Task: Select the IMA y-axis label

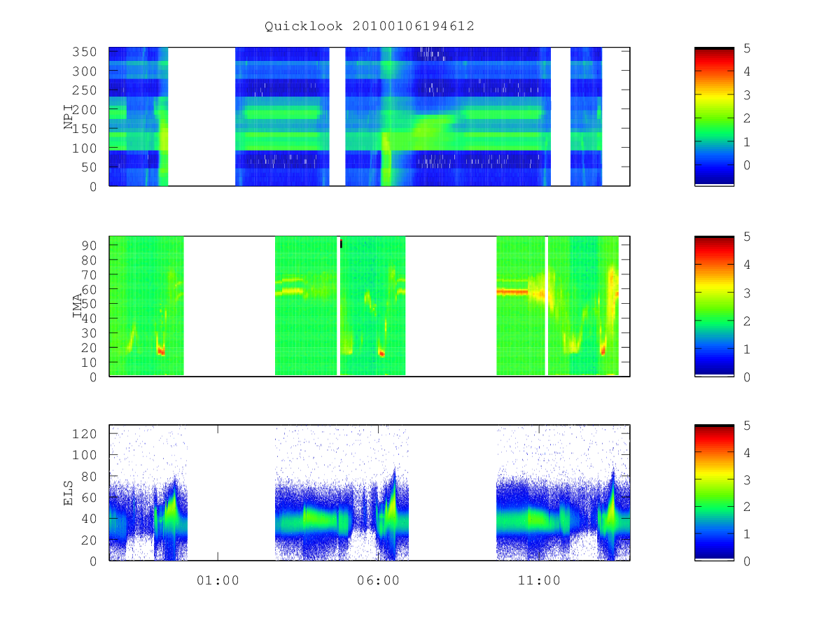Action: click(77, 306)
